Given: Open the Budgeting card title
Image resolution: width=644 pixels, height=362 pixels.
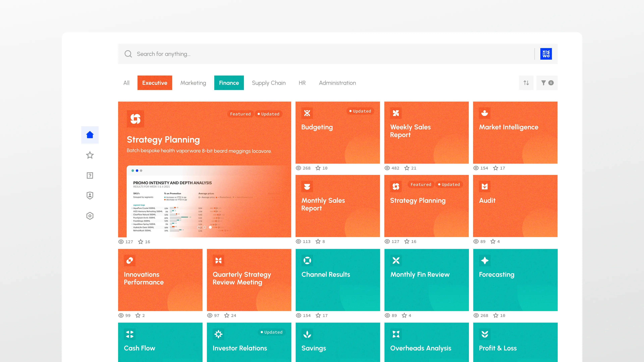Looking at the screenshot, I should click(x=317, y=127).
